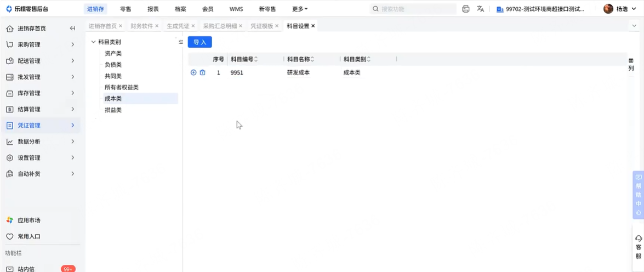This screenshot has width=644, height=272.
Task: Open the 会员 top menu
Action: point(208,9)
